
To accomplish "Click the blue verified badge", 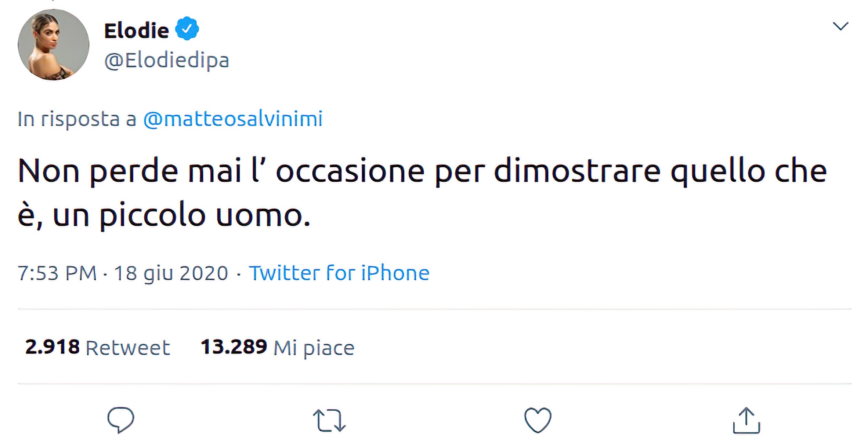I will (x=187, y=29).
